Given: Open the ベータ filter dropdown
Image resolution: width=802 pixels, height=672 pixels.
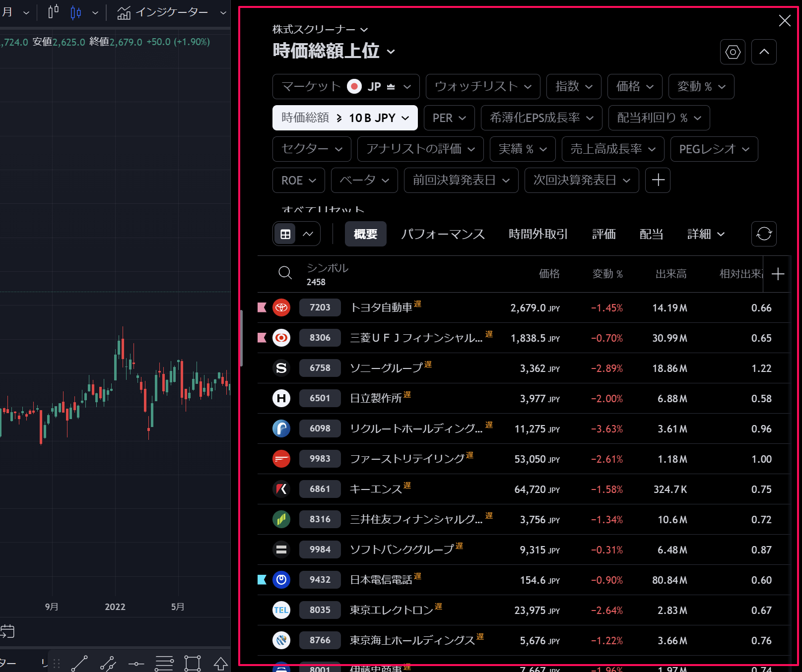Looking at the screenshot, I should pyautogui.click(x=364, y=181).
